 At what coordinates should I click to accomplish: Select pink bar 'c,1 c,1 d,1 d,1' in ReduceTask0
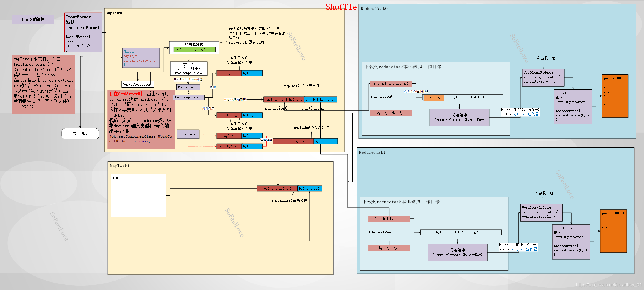(x=391, y=113)
